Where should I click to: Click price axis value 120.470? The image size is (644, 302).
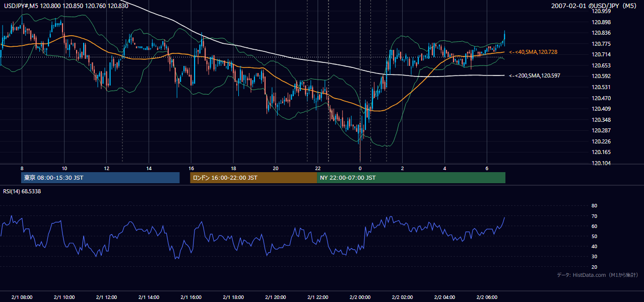coord(601,98)
